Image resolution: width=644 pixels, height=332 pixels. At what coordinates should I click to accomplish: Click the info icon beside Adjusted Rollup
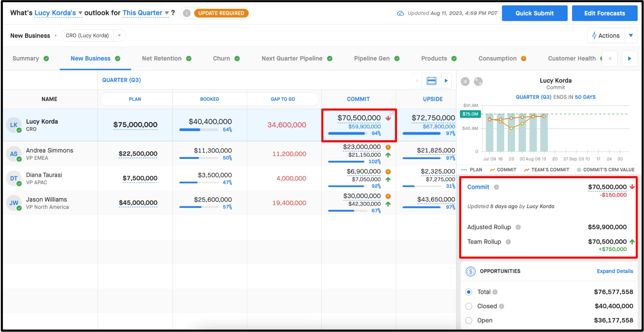click(518, 227)
